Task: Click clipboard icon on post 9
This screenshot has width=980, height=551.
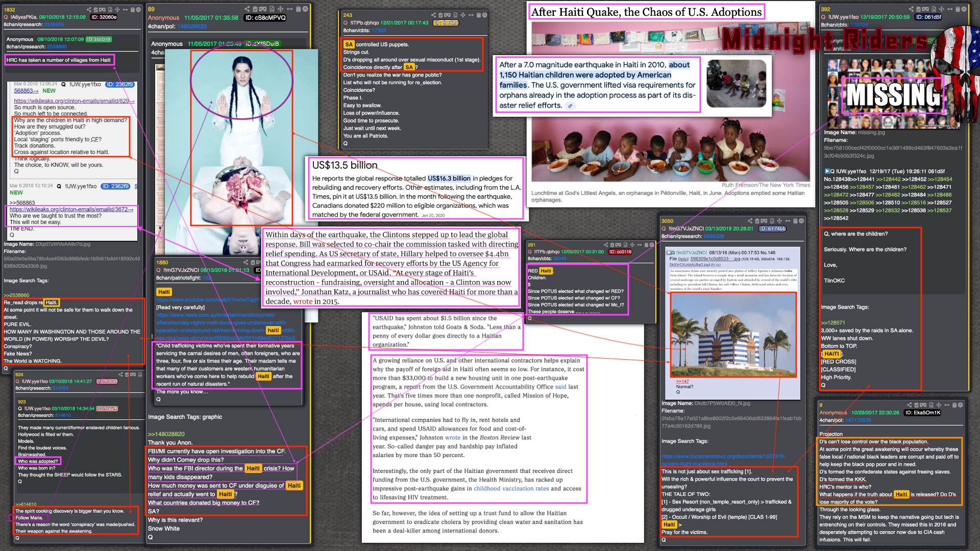Action: click(954, 405)
